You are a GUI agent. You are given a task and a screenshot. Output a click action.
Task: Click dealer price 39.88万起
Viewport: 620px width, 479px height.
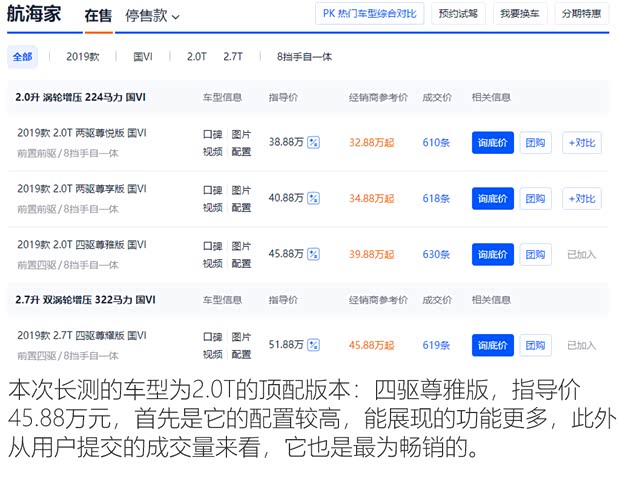click(x=372, y=254)
